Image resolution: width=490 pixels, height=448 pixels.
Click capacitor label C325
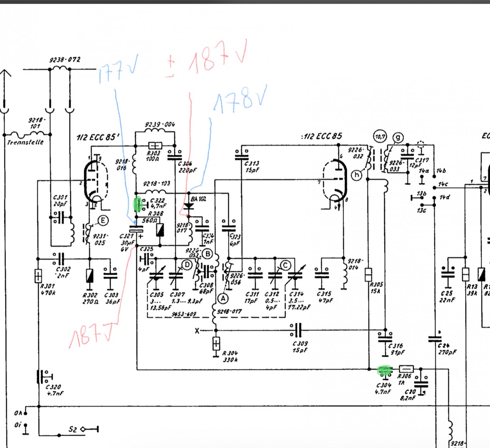click(146, 249)
